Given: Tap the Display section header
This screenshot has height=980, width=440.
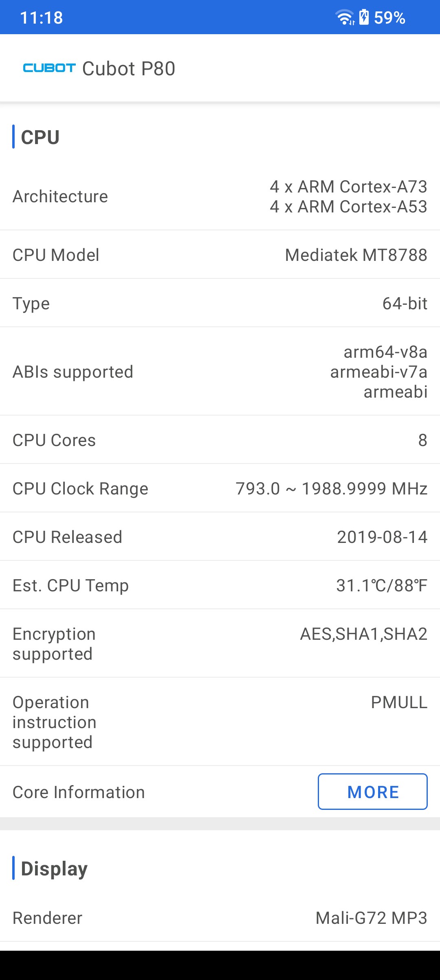Looking at the screenshot, I should (x=54, y=868).
